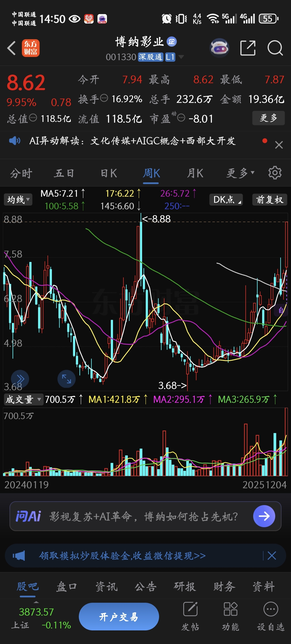Tap the 自 marker on the chart

click(x=281, y=310)
